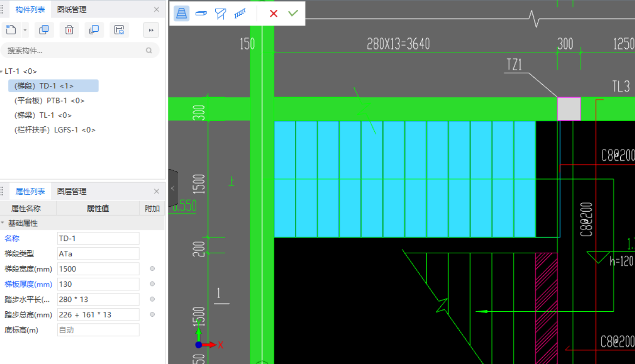635x364 pixels.
Task: Toggle the 附加 marker for 梯板厚度
Action: pos(152,284)
